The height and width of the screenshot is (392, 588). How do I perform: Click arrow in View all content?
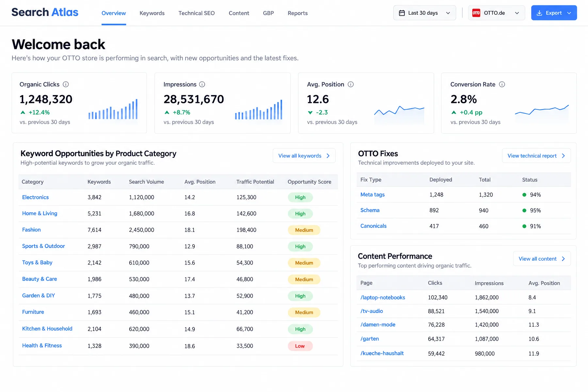click(x=563, y=259)
